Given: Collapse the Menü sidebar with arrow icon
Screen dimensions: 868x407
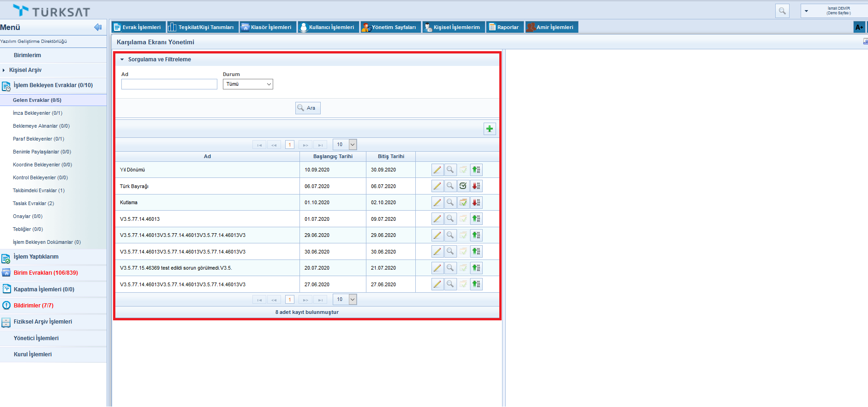Looking at the screenshot, I should (x=98, y=27).
